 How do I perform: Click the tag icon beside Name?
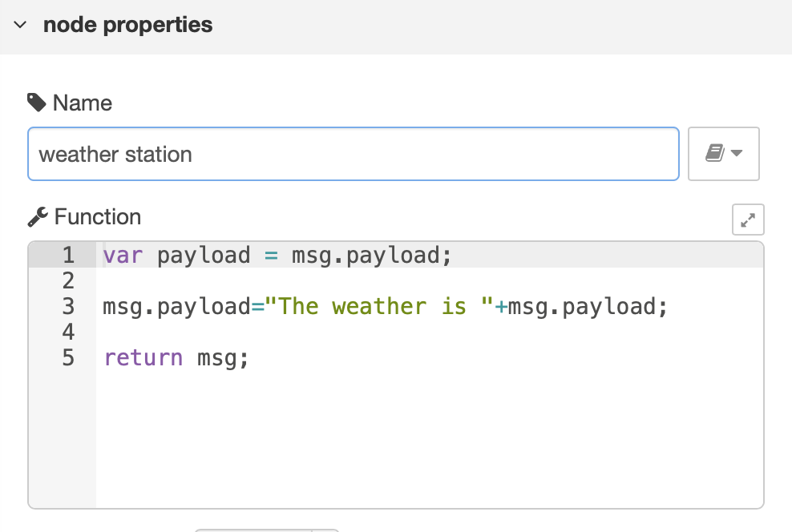pyautogui.click(x=36, y=103)
